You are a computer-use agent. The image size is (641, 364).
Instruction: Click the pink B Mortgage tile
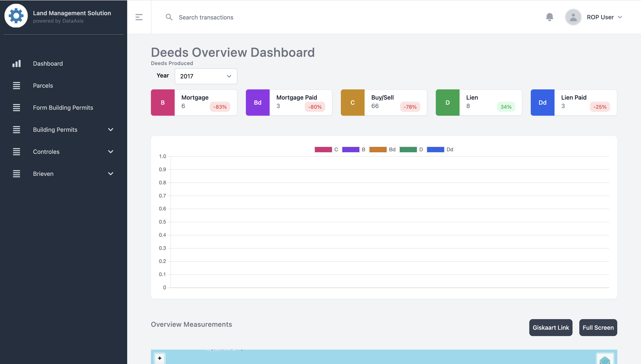[163, 103]
